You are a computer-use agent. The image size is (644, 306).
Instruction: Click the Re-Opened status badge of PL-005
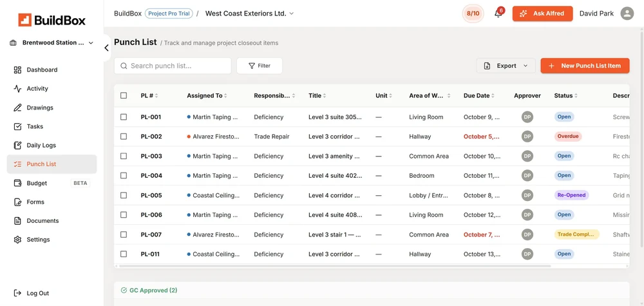coord(571,195)
